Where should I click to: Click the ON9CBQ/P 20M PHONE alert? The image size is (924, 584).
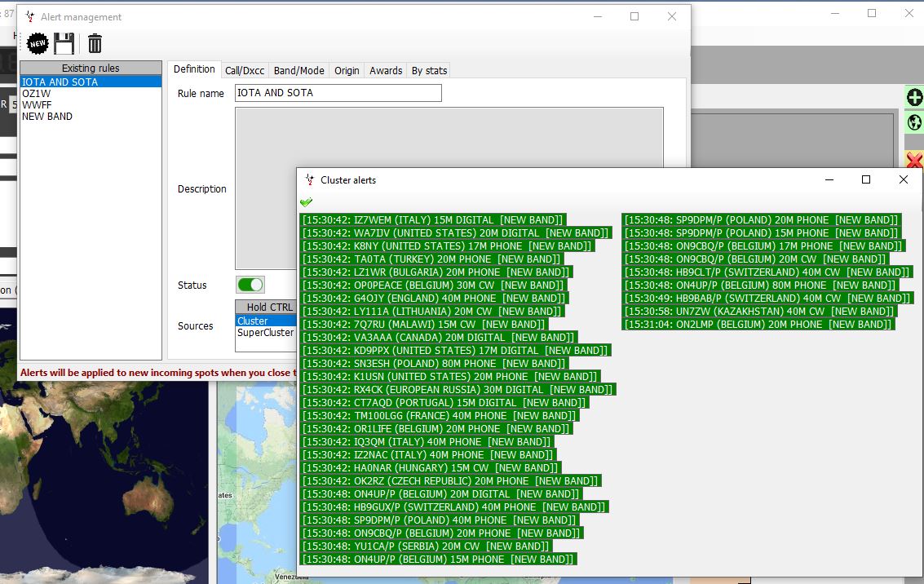pos(442,533)
